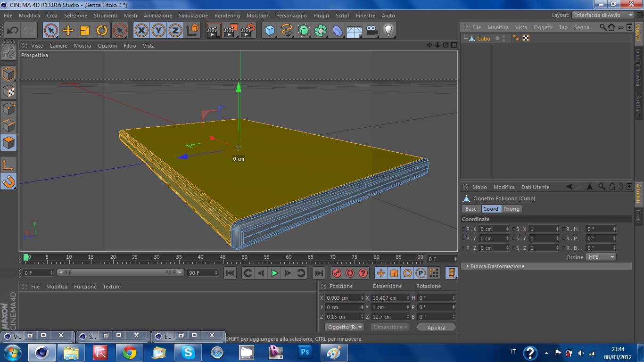Screen dimensions: 644x362
Task: Click the Camera object icon
Action: [x=372, y=31]
